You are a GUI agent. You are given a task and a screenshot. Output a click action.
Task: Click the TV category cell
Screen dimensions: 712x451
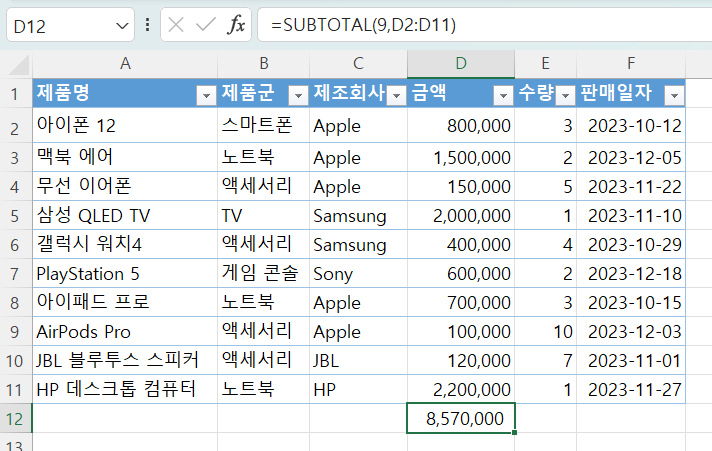(264, 216)
